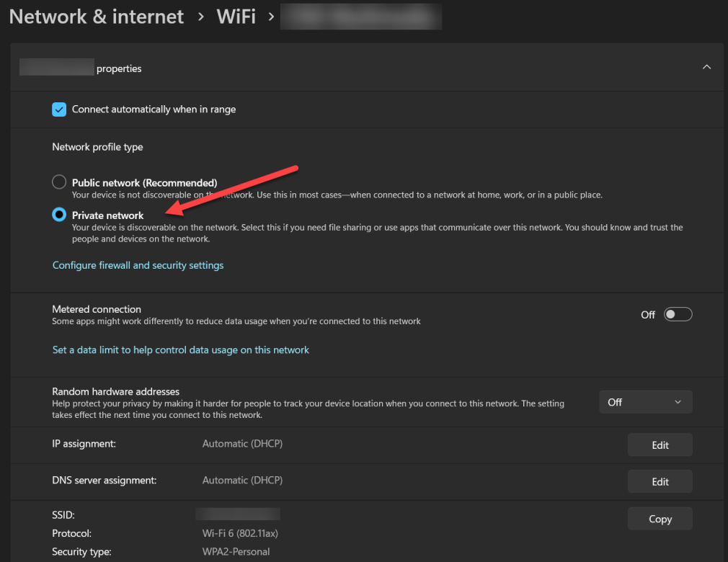The image size is (728, 562).
Task: Open Configure firewall and security settings
Action: click(x=138, y=265)
